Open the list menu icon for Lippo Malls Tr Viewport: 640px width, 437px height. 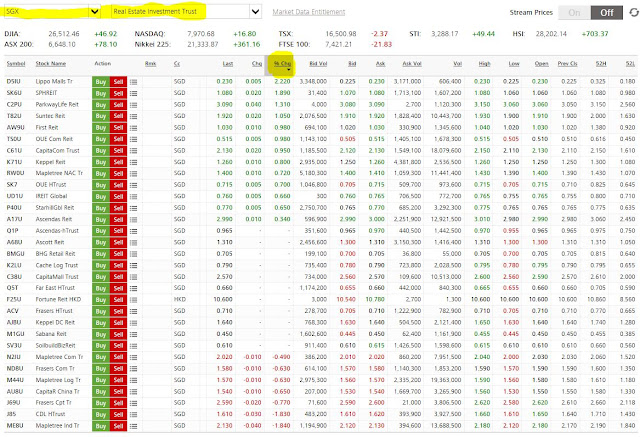[x=133, y=82]
